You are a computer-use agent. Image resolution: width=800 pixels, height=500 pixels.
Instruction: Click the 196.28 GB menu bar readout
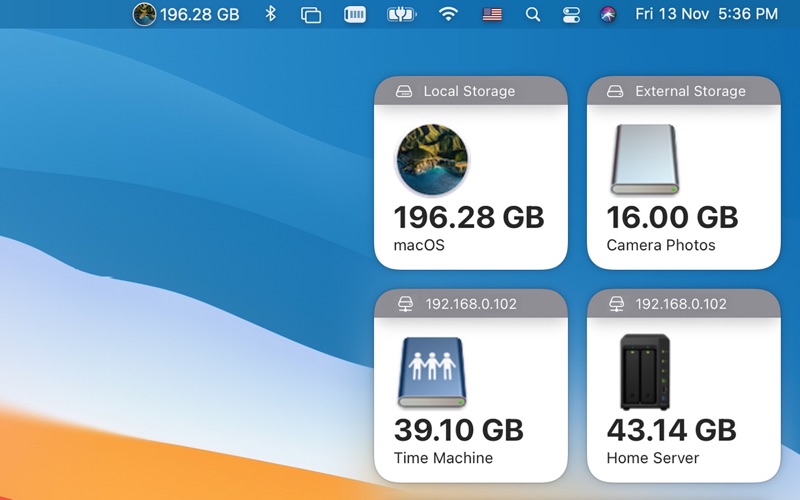click(x=199, y=14)
